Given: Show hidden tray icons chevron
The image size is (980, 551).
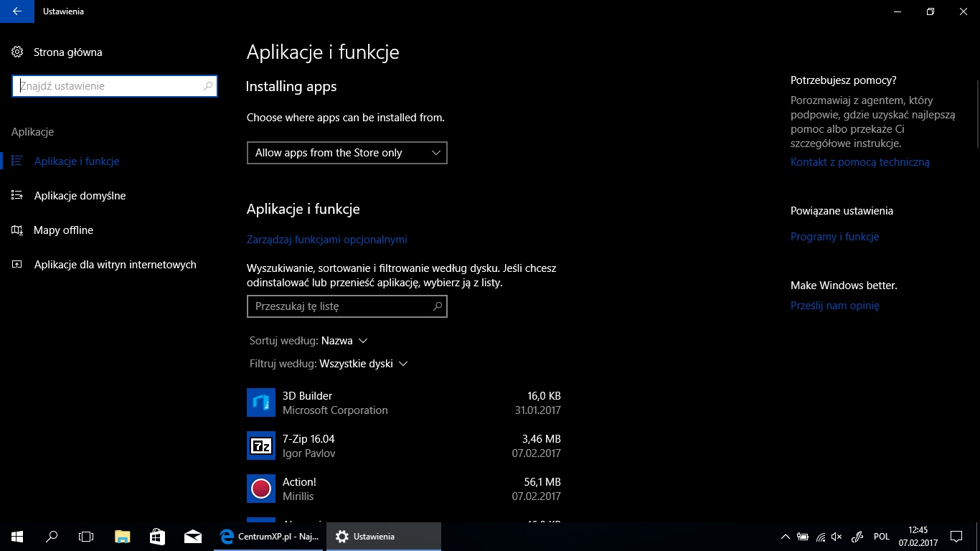Looking at the screenshot, I should coord(786,537).
